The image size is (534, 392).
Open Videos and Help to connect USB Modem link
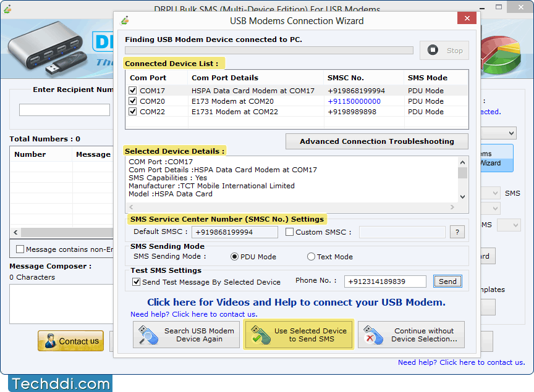tap(296, 302)
